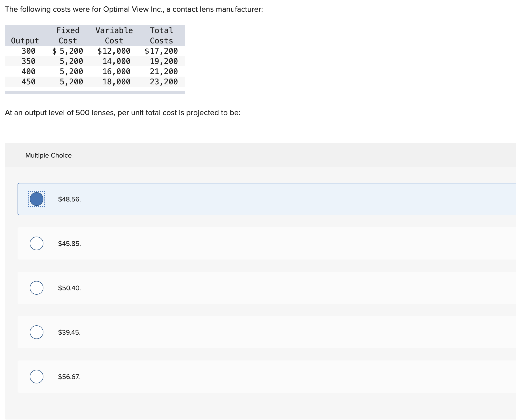Click the Variable Cost column header
Viewport: 516px width, 420px height.
click(114, 36)
